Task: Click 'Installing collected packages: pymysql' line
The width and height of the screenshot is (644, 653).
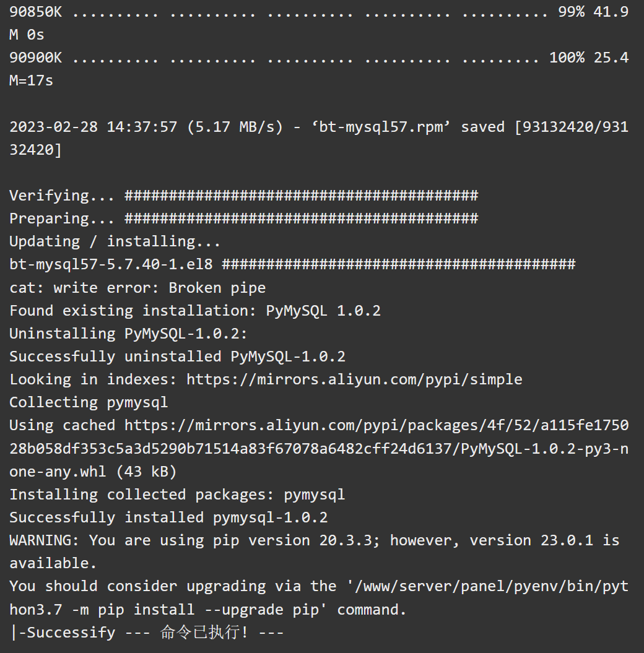Action: coord(177,495)
